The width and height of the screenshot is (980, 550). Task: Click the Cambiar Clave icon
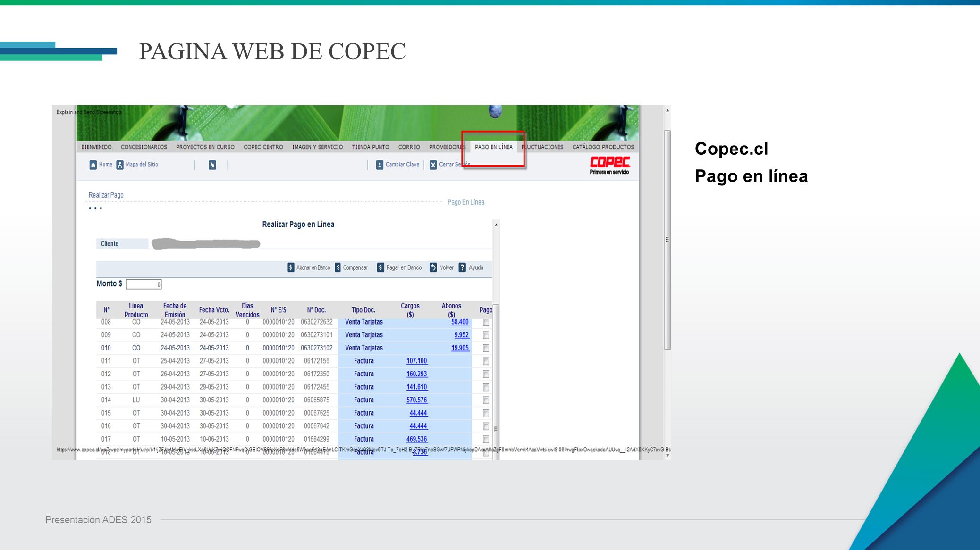point(380,165)
